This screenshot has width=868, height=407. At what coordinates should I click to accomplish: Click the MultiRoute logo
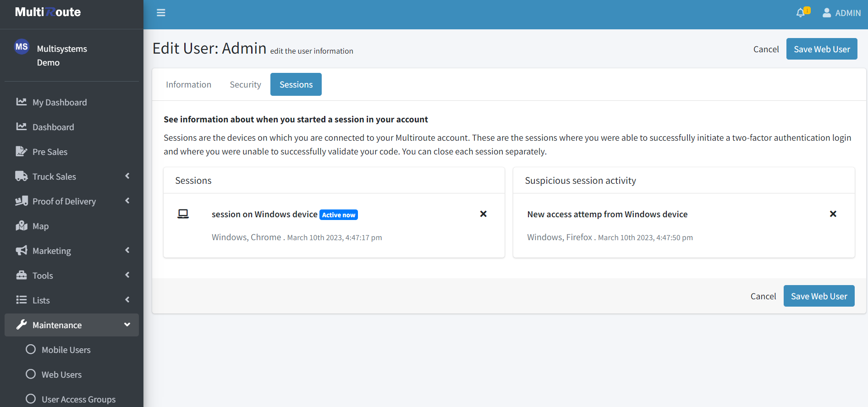(x=48, y=12)
